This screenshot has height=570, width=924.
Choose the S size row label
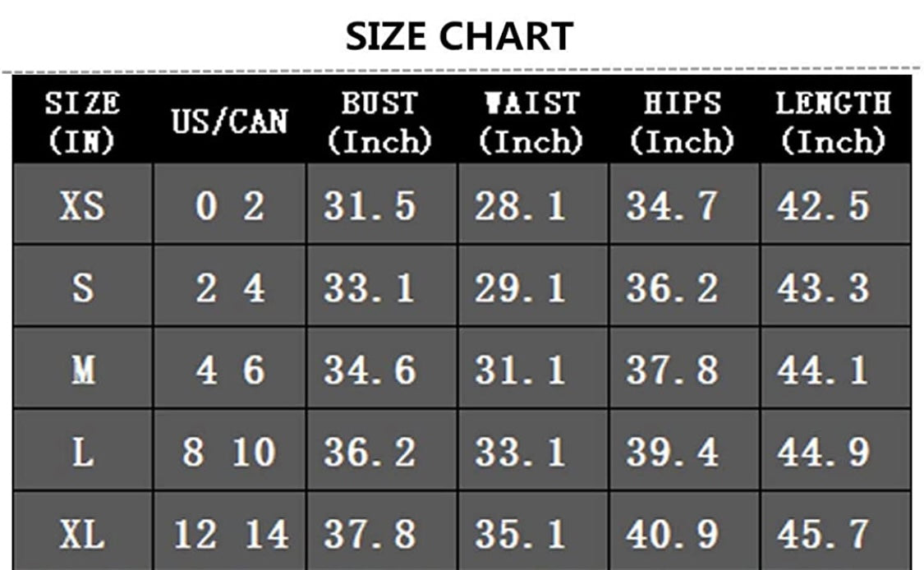click(x=82, y=287)
